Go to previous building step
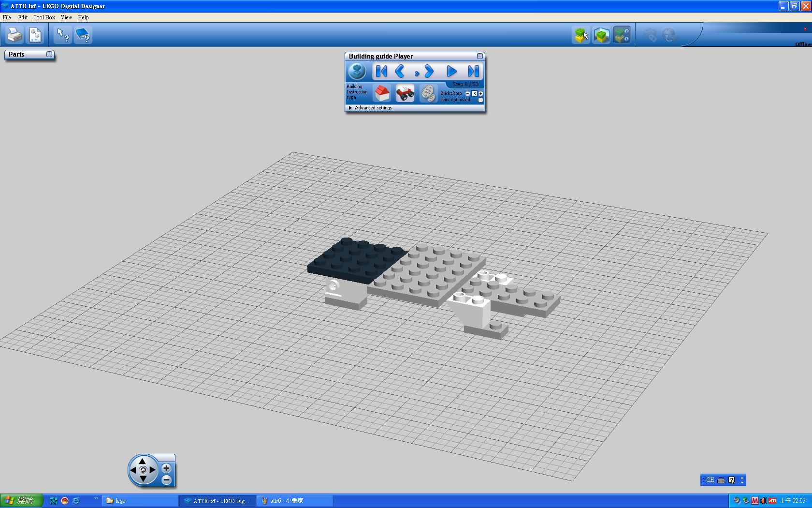The image size is (812, 508). pos(400,72)
